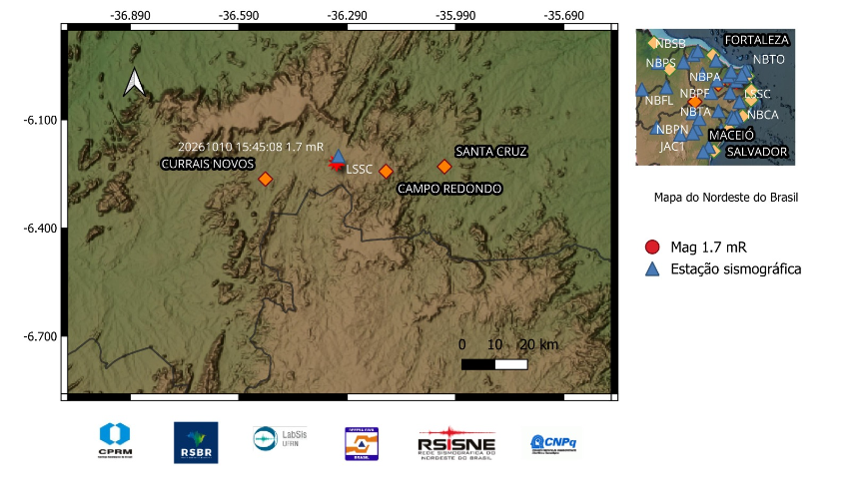849x504 pixels.
Task: Click the north arrow on the map
Action: coord(134,82)
